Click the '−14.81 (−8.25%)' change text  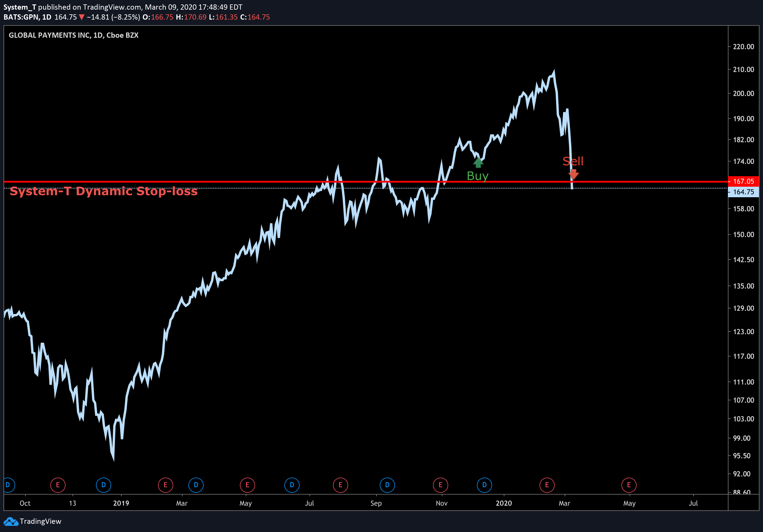(x=113, y=17)
